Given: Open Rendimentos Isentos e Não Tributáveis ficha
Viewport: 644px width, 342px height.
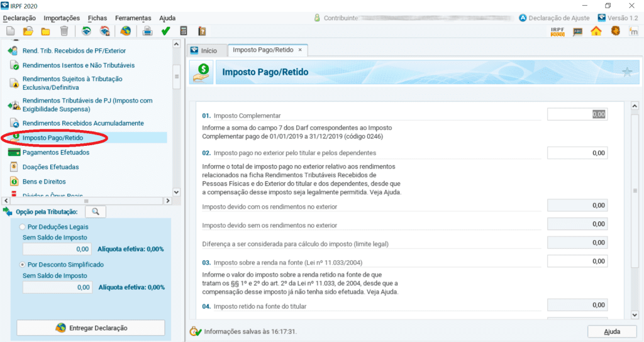Looking at the screenshot, I should 79,65.
